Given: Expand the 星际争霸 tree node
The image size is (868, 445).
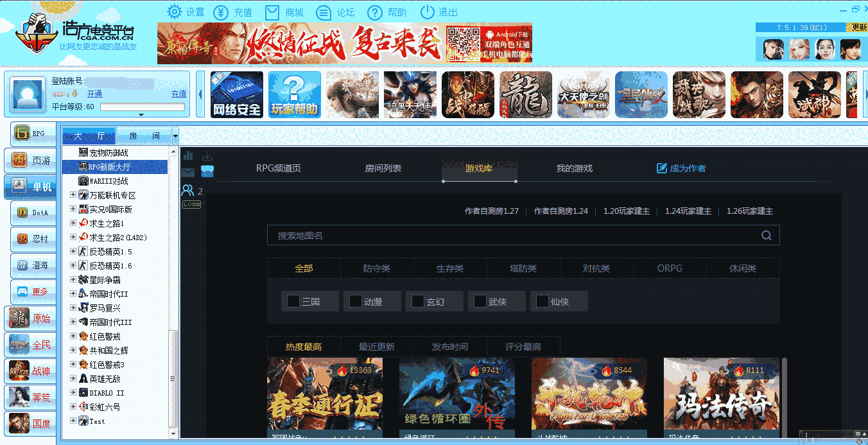Looking at the screenshot, I should 73,280.
